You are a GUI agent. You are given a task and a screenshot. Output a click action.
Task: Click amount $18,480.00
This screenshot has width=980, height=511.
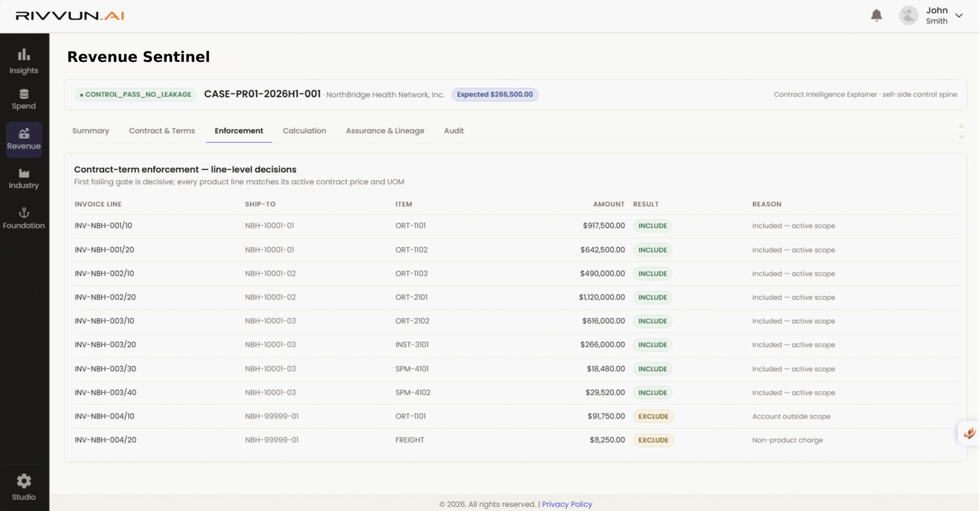[x=606, y=369]
